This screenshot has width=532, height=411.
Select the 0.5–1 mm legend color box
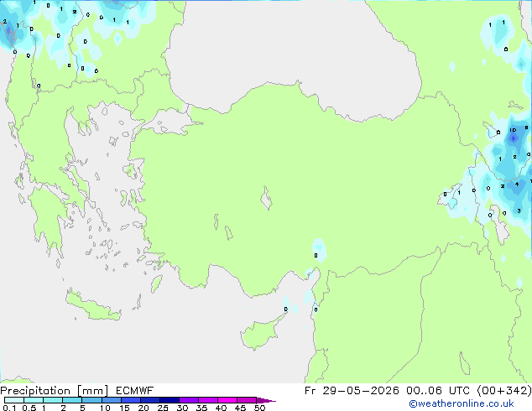pos(34,400)
